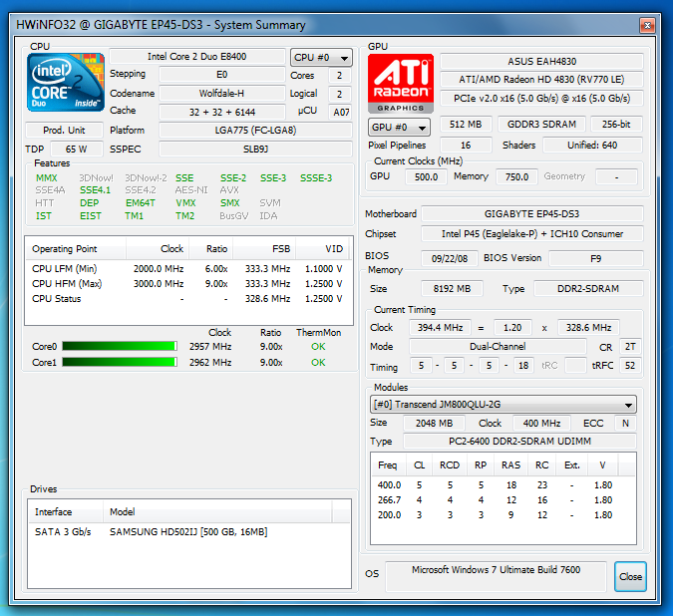Screen dimensions: 673x616
Task: Click the 32 + 32 + 6144 cache field
Action: 222,112
